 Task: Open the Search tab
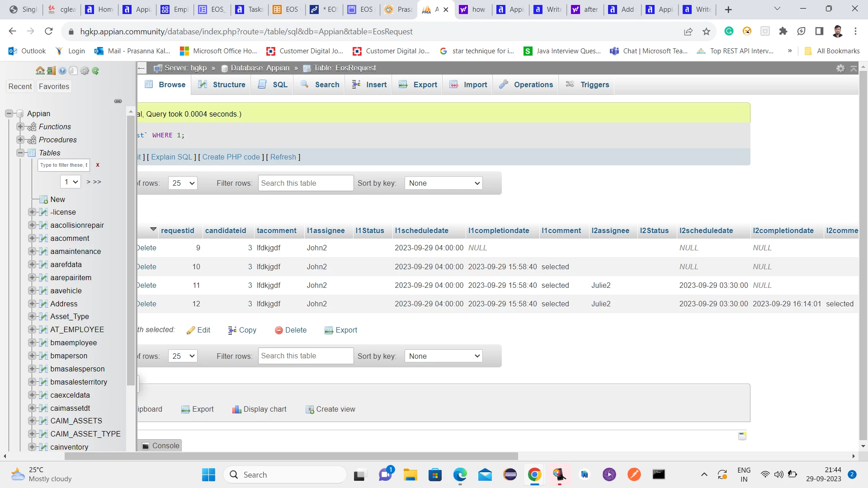(319, 85)
